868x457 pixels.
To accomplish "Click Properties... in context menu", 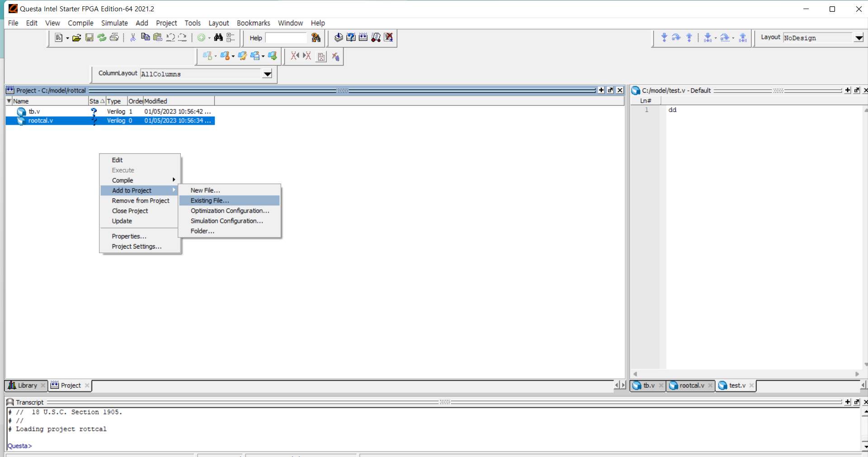I will click(140, 236).
